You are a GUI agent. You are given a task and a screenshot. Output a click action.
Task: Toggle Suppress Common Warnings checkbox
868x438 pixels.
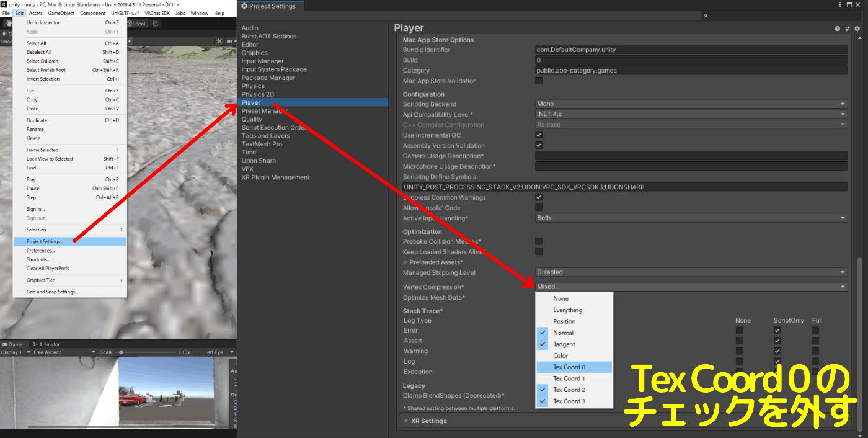point(539,197)
